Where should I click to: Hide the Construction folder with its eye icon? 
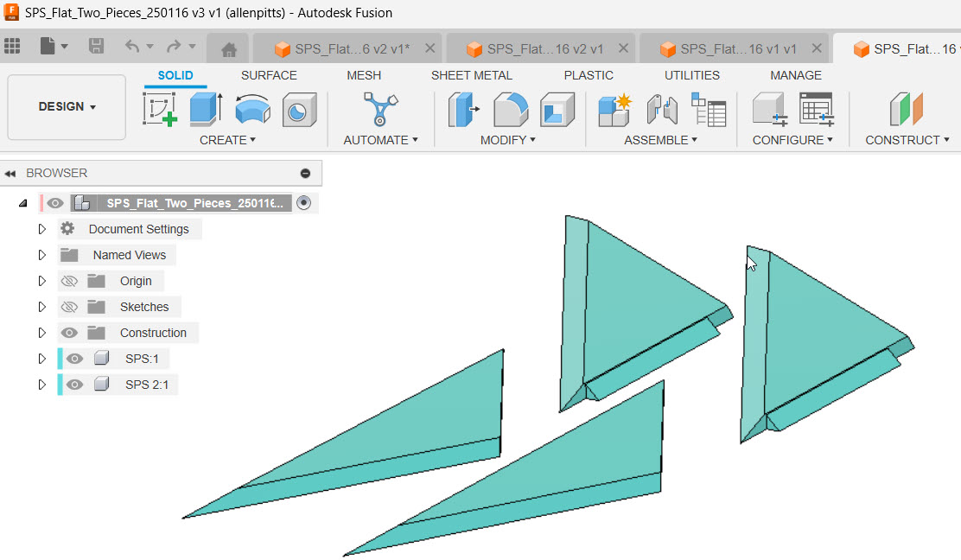point(70,333)
